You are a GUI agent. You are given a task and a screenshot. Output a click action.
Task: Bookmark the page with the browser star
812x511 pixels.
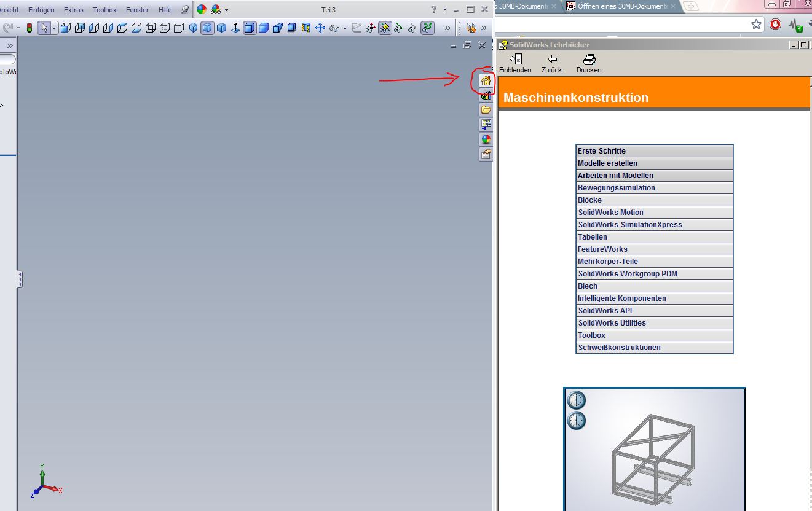(756, 25)
